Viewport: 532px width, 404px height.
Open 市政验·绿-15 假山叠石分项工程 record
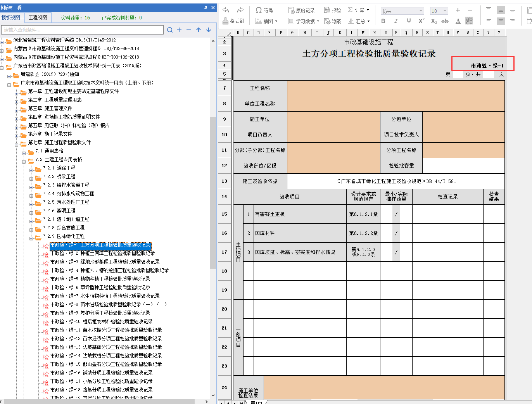pyautogui.click(x=106, y=364)
